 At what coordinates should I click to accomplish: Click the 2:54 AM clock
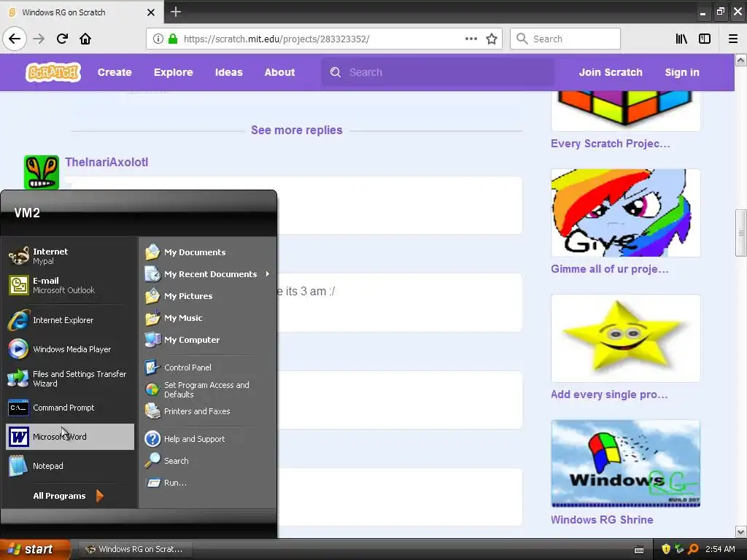[720, 549]
